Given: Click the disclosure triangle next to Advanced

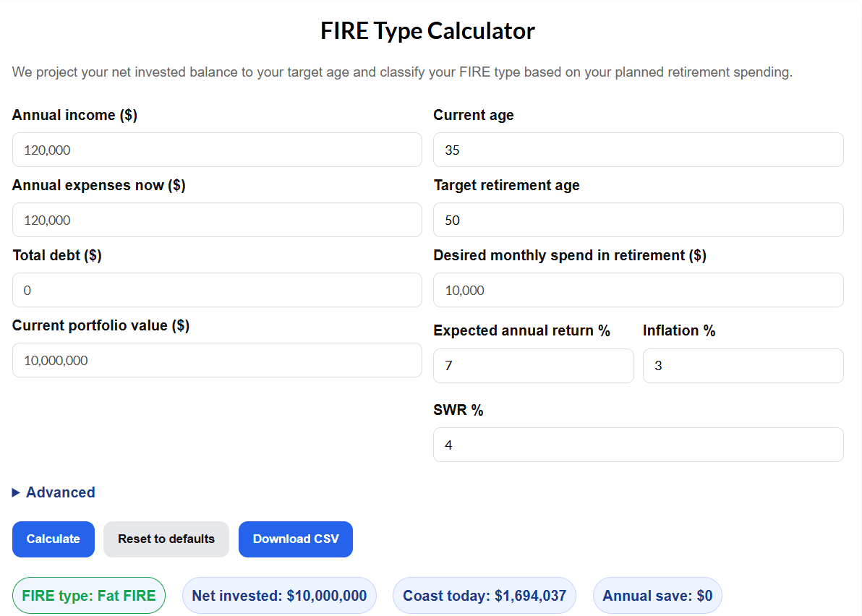Looking at the screenshot, I should pyautogui.click(x=16, y=492).
